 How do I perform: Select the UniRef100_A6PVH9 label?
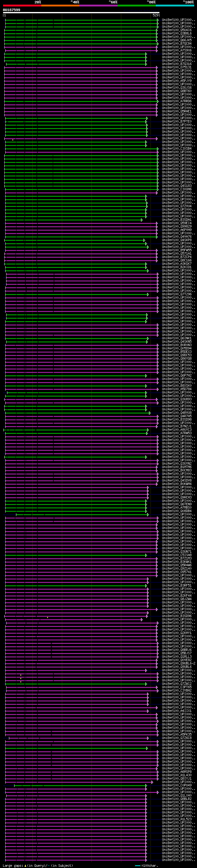coord(177,230)
